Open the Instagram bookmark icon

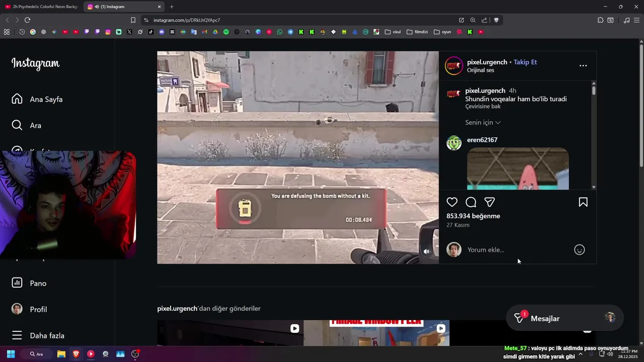point(108,32)
